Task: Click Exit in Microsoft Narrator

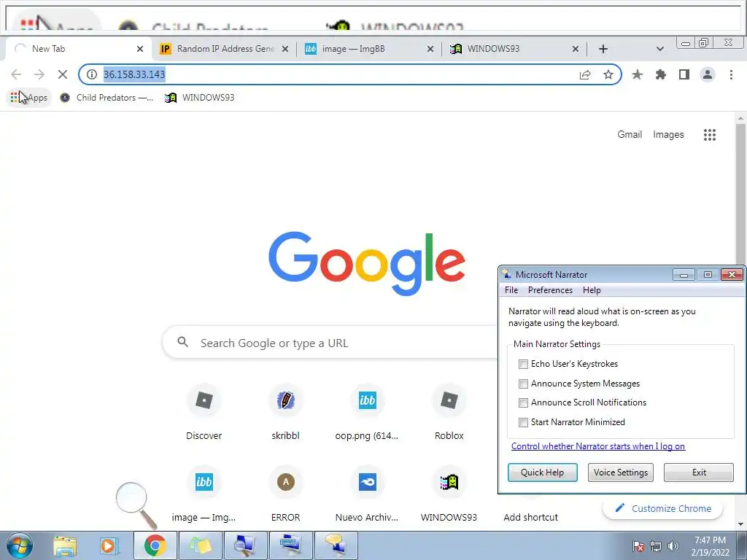Action: [x=698, y=472]
